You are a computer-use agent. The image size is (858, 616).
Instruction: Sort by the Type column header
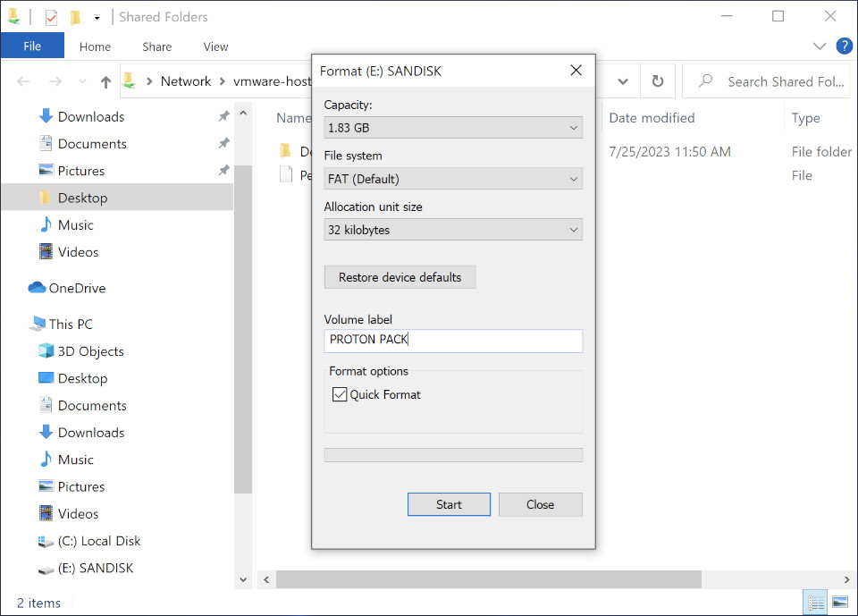click(805, 118)
